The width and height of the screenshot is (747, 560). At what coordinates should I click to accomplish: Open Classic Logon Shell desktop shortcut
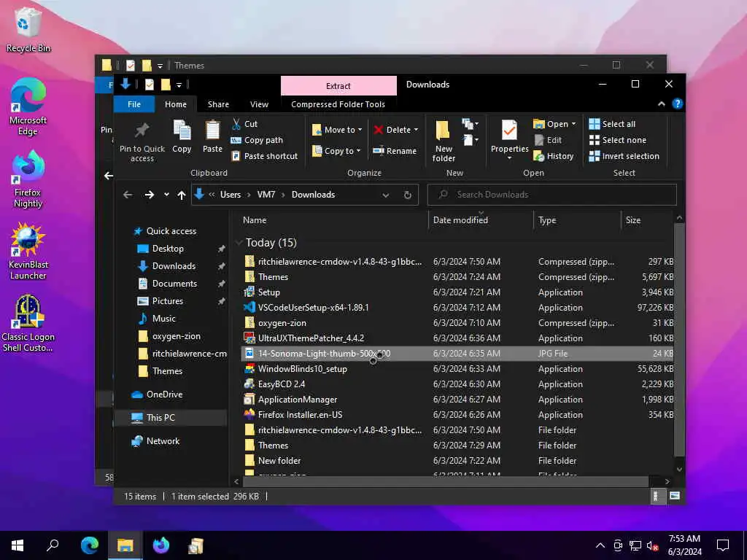[x=28, y=324]
